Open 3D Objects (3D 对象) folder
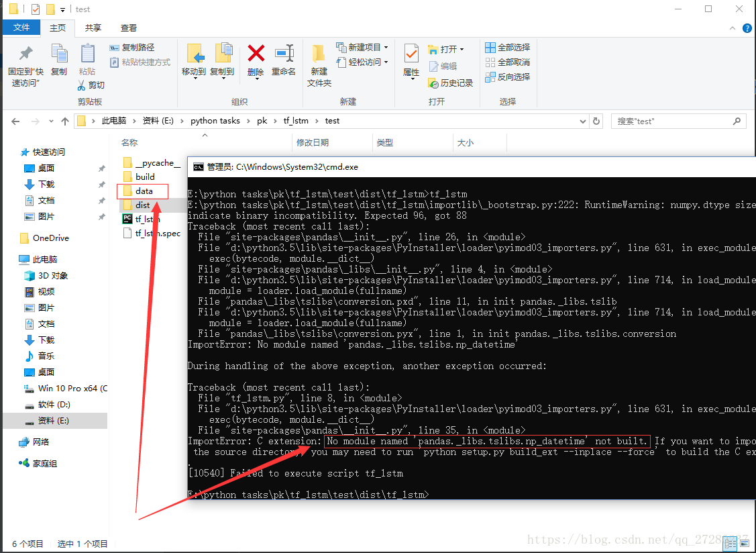Image resolution: width=756 pixels, height=553 pixels. point(46,276)
